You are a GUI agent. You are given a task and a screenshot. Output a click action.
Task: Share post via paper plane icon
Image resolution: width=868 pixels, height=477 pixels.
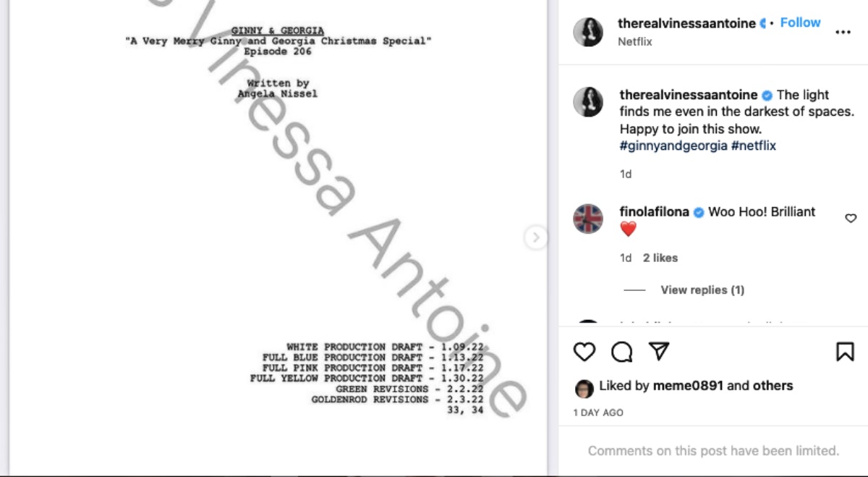point(658,352)
